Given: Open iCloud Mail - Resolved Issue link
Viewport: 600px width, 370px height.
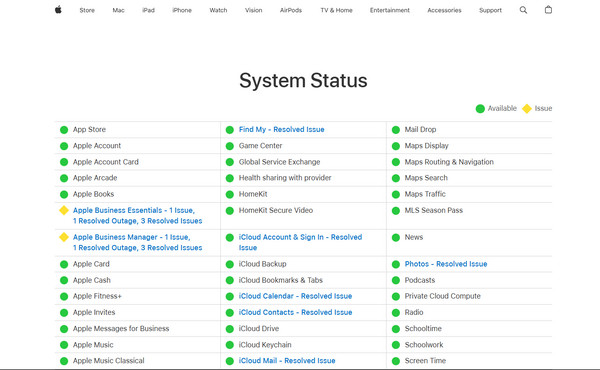Looking at the screenshot, I should [287, 361].
